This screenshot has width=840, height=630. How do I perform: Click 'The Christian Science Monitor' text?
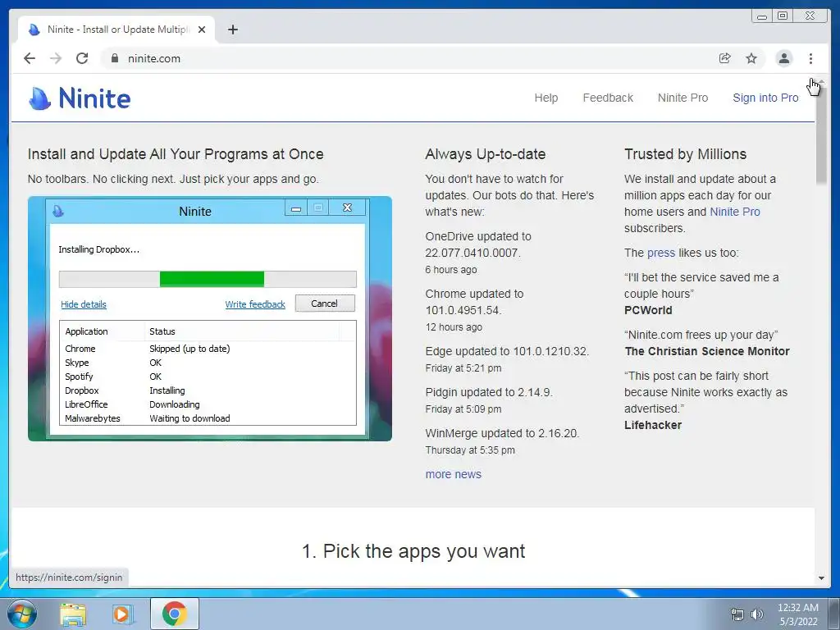point(706,351)
